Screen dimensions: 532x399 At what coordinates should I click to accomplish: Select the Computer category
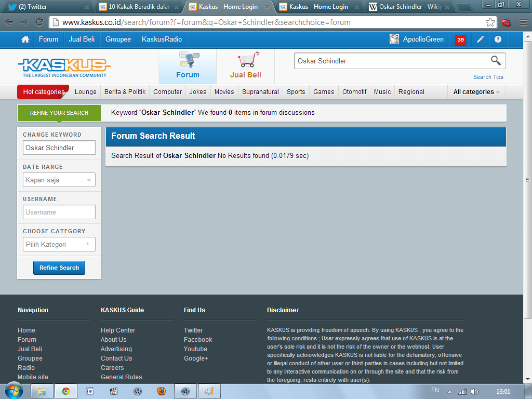[x=168, y=92]
